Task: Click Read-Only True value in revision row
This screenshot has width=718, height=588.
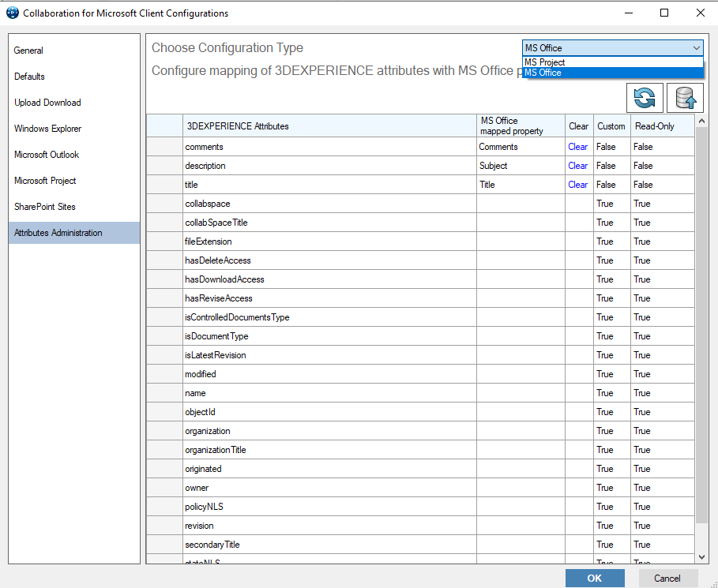Action: pyautogui.click(x=663, y=526)
